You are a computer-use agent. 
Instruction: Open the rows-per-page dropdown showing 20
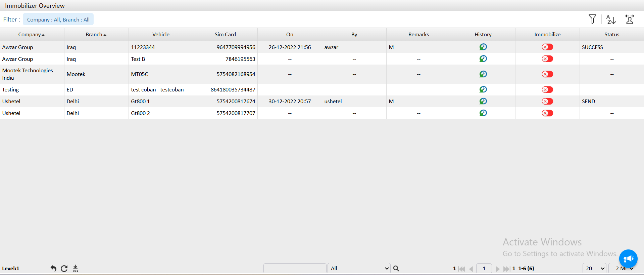click(x=594, y=268)
